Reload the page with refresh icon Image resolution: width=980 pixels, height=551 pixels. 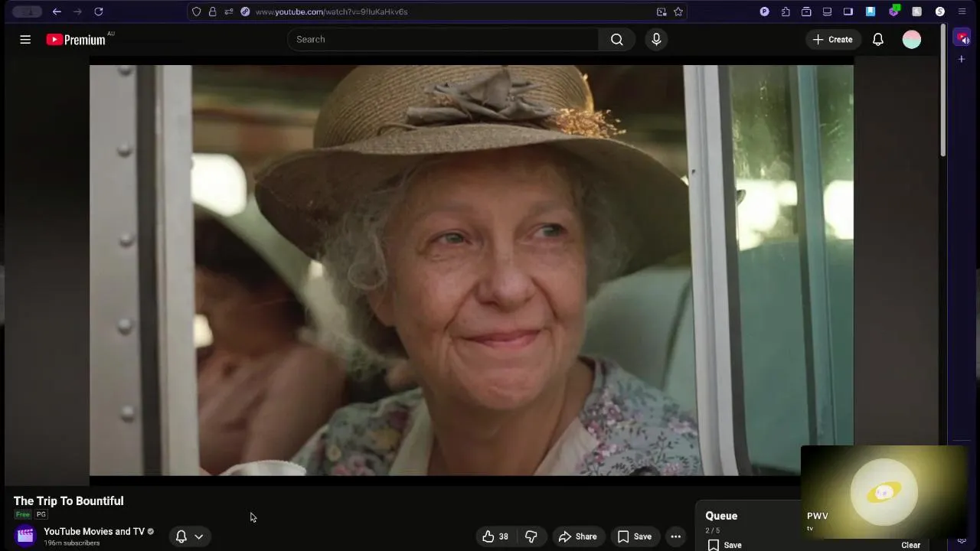coord(99,11)
